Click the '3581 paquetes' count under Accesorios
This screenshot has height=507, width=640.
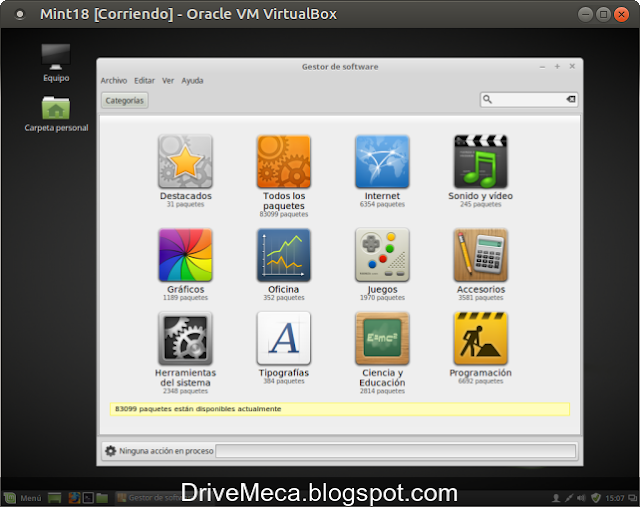pyautogui.click(x=480, y=298)
